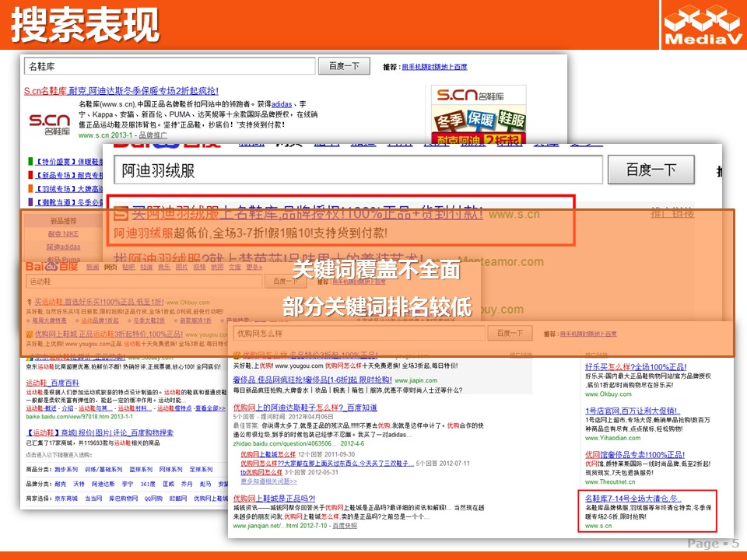This screenshot has height=560, width=747.
Task: Click into the 阿迪羽绒服 search field
Action: click(x=358, y=170)
